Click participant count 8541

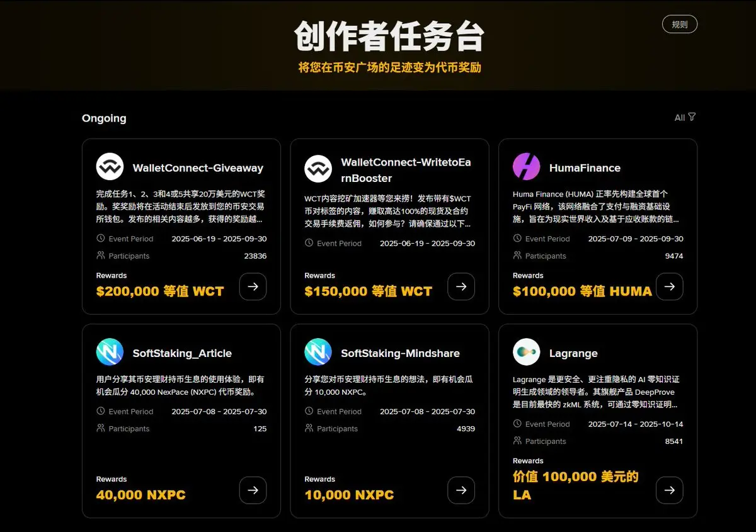tap(674, 441)
